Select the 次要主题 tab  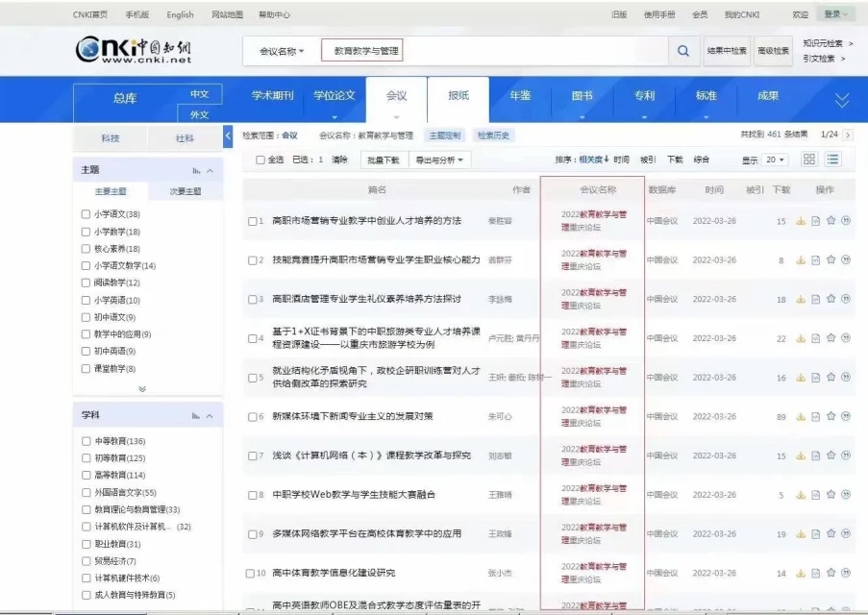click(186, 191)
